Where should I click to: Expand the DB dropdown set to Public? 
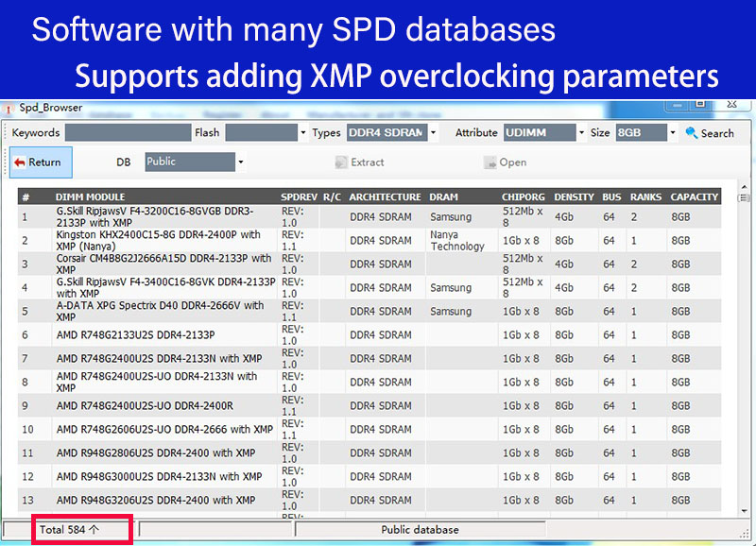click(x=241, y=162)
